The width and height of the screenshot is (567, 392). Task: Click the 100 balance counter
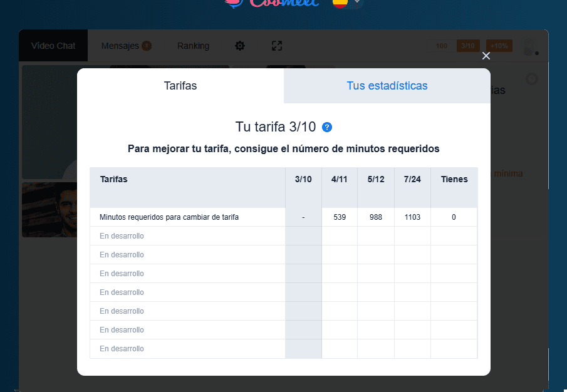tap(441, 46)
